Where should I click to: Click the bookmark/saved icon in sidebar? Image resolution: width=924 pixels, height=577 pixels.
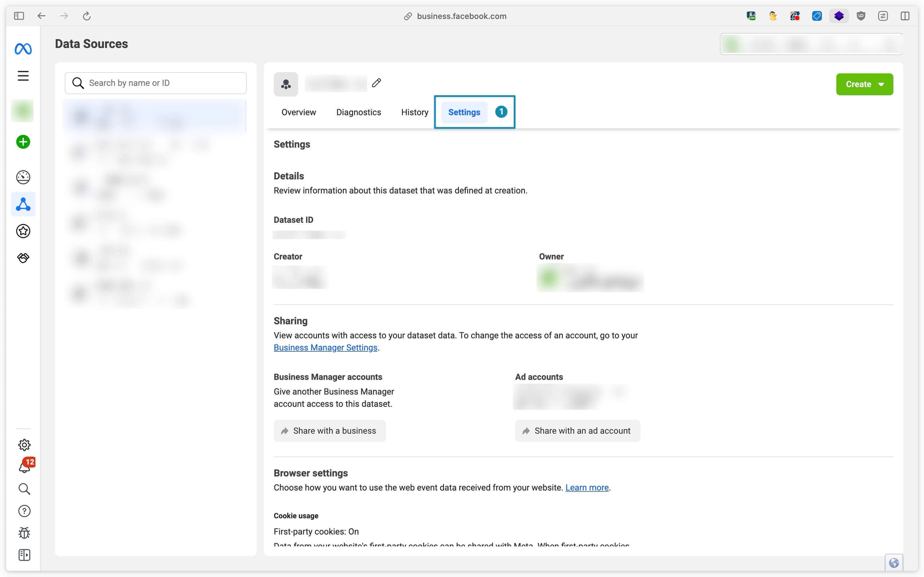pos(23,231)
